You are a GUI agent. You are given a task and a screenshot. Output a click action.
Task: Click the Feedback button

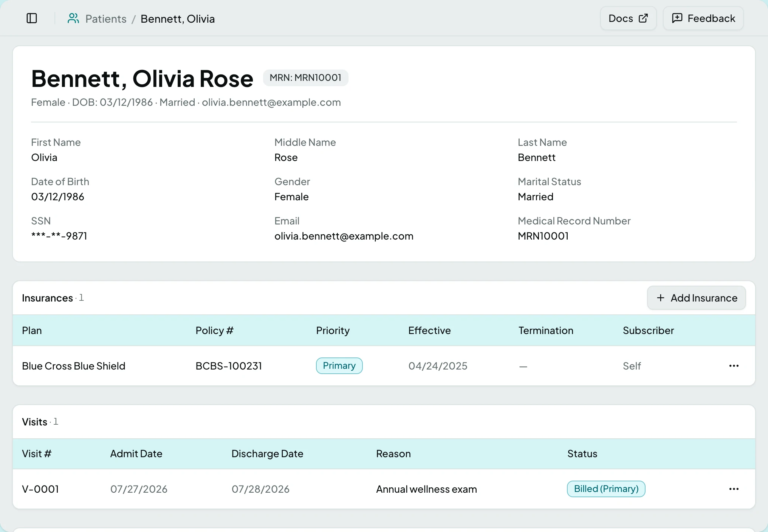point(703,18)
